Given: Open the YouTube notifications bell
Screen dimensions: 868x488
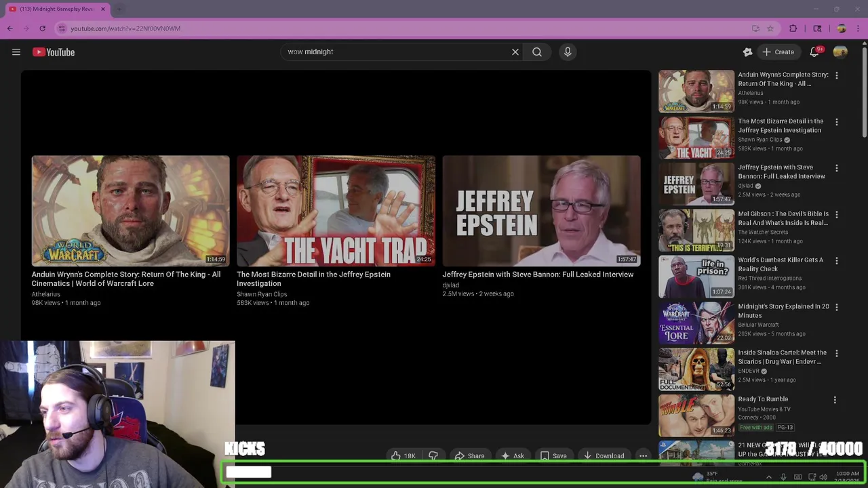Looking at the screenshot, I should tap(816, 52).
